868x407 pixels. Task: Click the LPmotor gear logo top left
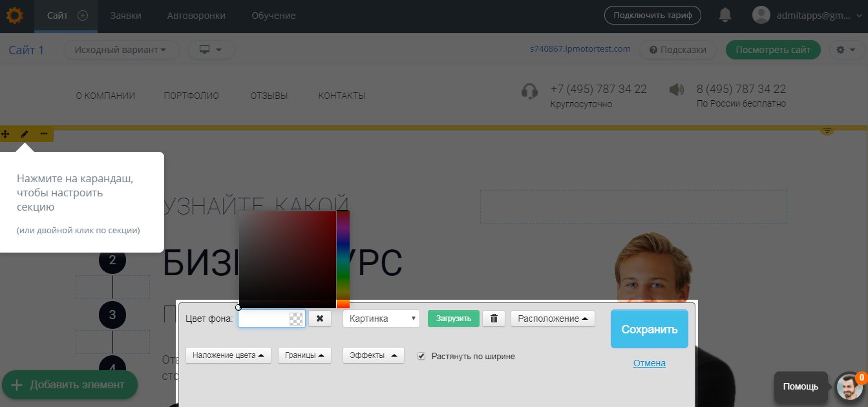coord(14,16)
